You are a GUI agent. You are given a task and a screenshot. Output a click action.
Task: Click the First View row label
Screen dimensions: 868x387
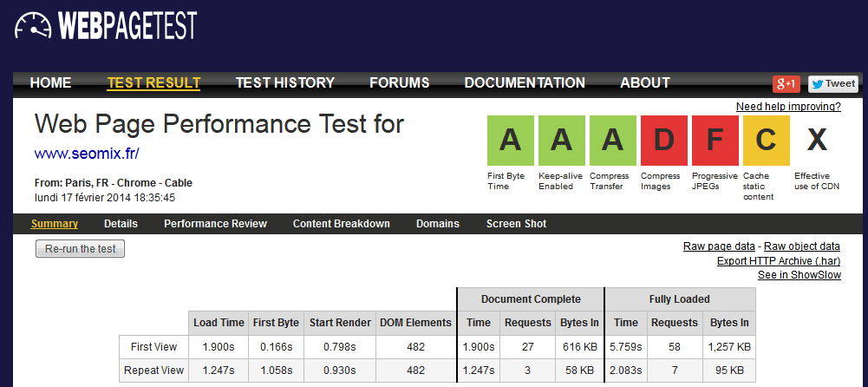pos(153,347)
